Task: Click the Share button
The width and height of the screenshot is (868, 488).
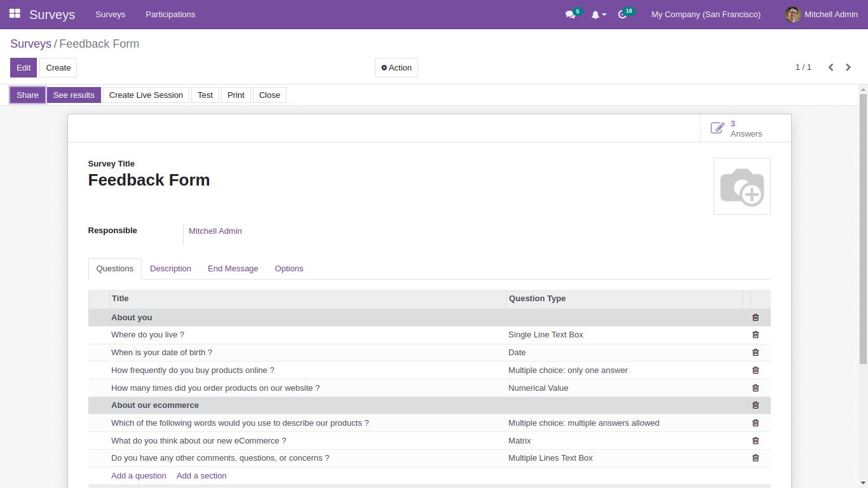Action: click(27, 95)
